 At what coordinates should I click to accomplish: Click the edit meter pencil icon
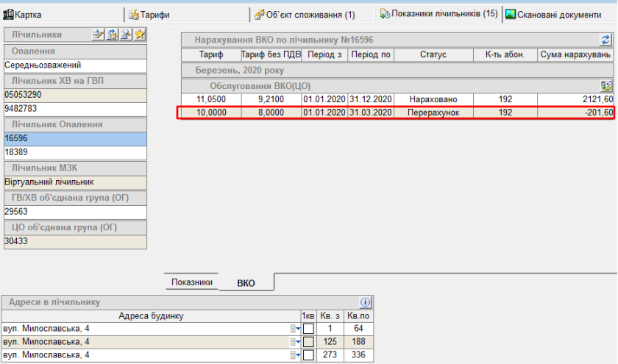click(x=99, y=35)
